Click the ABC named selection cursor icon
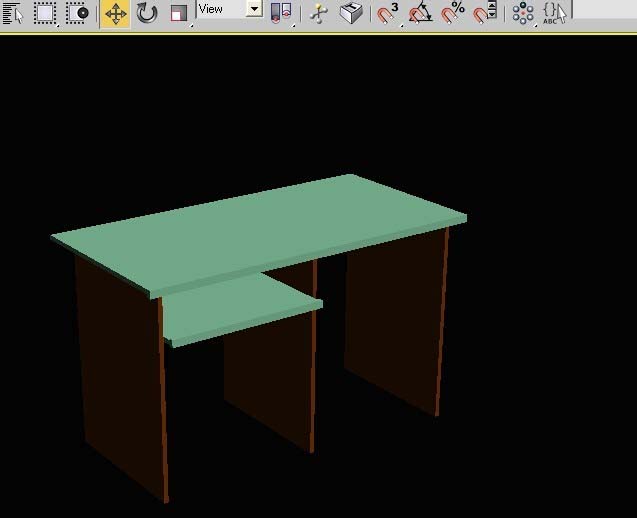Viewport: 637px width, 518px height. [x=555, y=13]
